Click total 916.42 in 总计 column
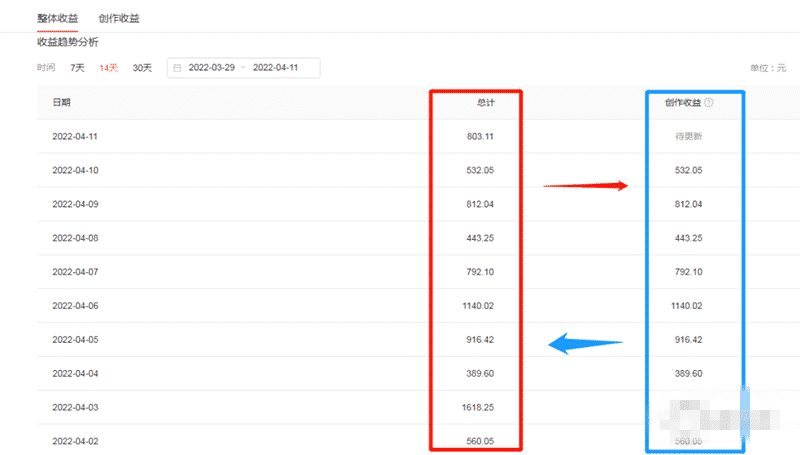This screenshot has width=800, height=455. pos(480,340)
